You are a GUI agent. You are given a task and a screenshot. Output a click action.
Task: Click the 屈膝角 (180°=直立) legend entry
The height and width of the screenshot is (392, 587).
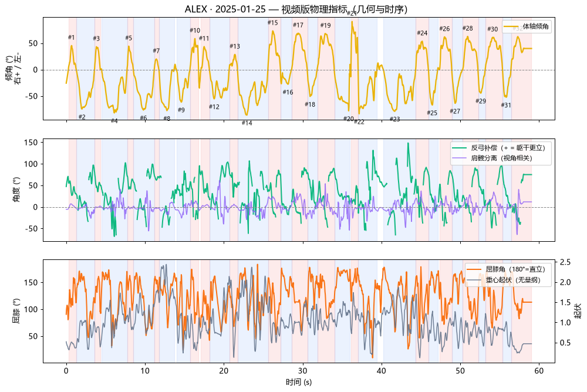click(x=505, y=269)
